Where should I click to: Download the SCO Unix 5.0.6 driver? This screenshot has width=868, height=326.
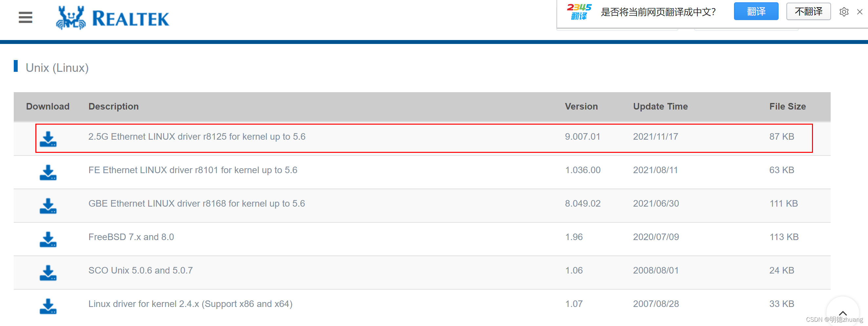point(48,273)
